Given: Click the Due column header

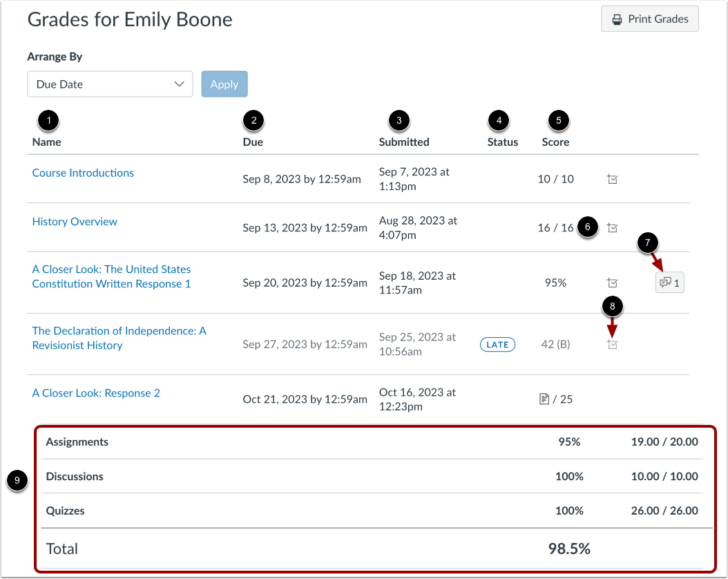Looking at the screenshot, I should (253, 142).
